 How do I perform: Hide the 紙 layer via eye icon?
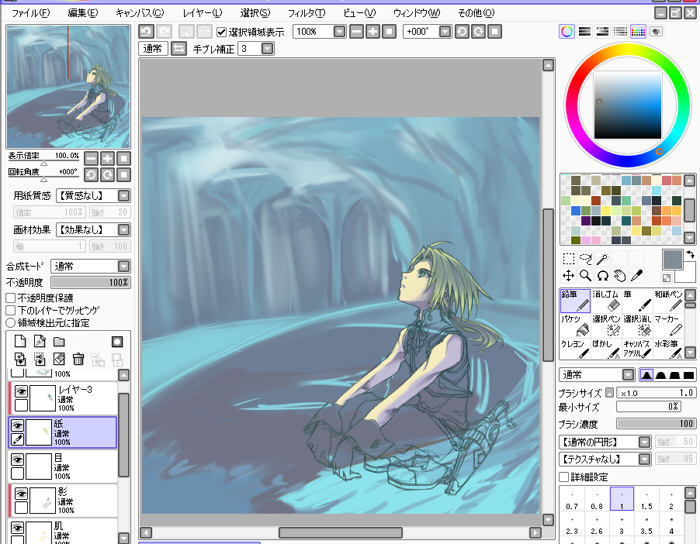pos(17,425)
